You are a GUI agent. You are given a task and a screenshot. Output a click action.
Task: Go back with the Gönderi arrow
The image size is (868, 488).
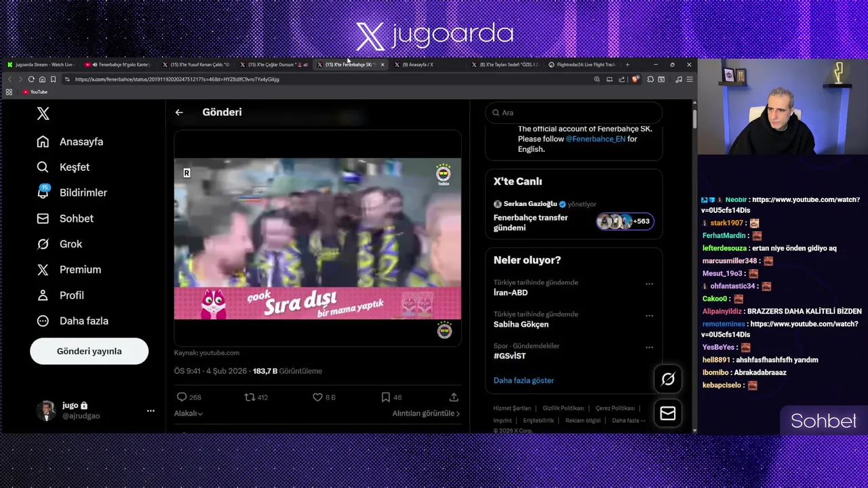point(179,113)
